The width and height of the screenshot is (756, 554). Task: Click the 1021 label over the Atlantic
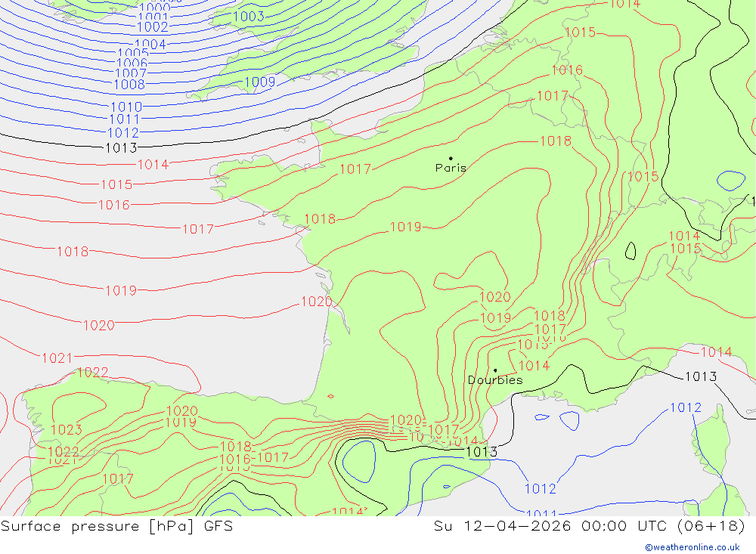[x=57, y=358]
